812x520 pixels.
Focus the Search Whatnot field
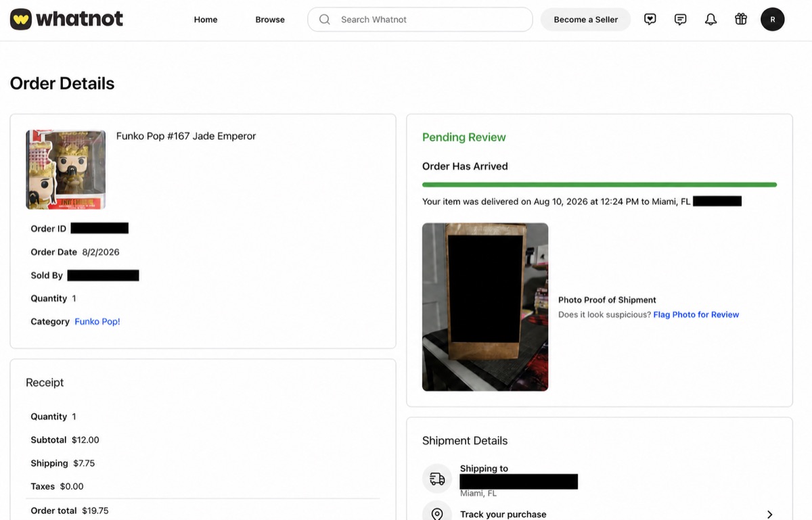(420, 20)
